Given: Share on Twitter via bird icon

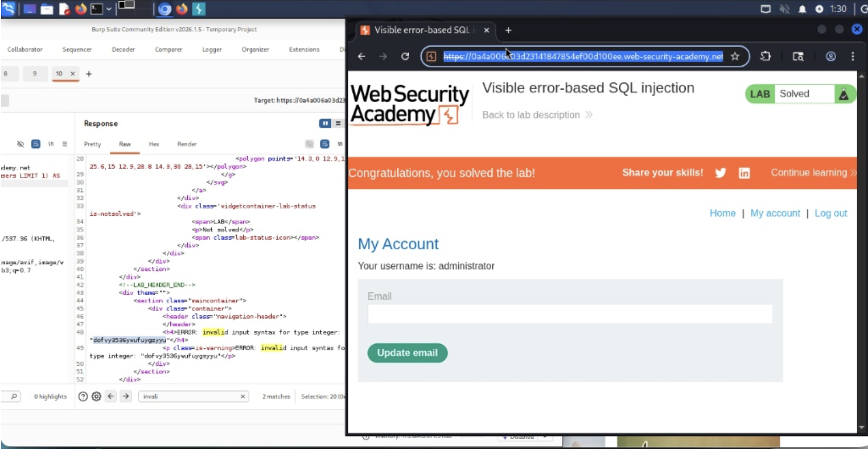Looking at the screenshot, I should coord(720,173).
